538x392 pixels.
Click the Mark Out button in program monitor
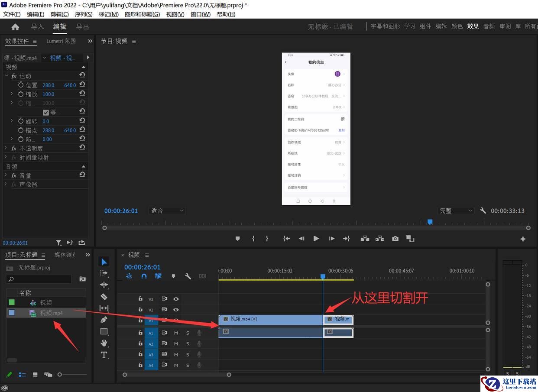coord(267,239)
